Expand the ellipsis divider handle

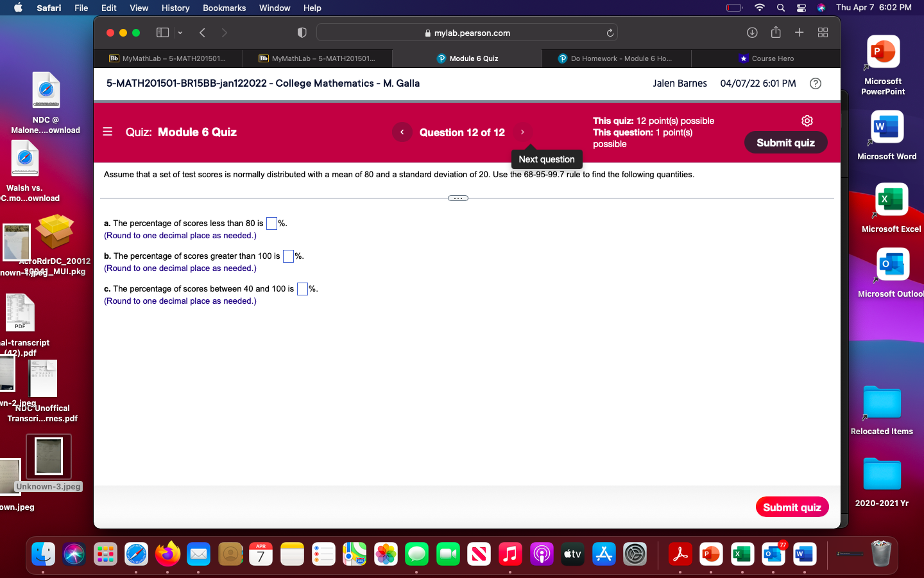tap(458, 198)
